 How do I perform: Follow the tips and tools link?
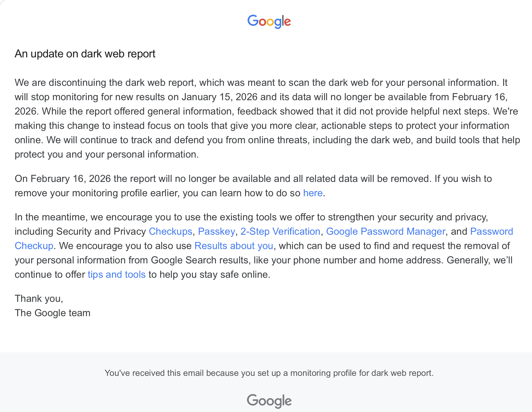117,274
